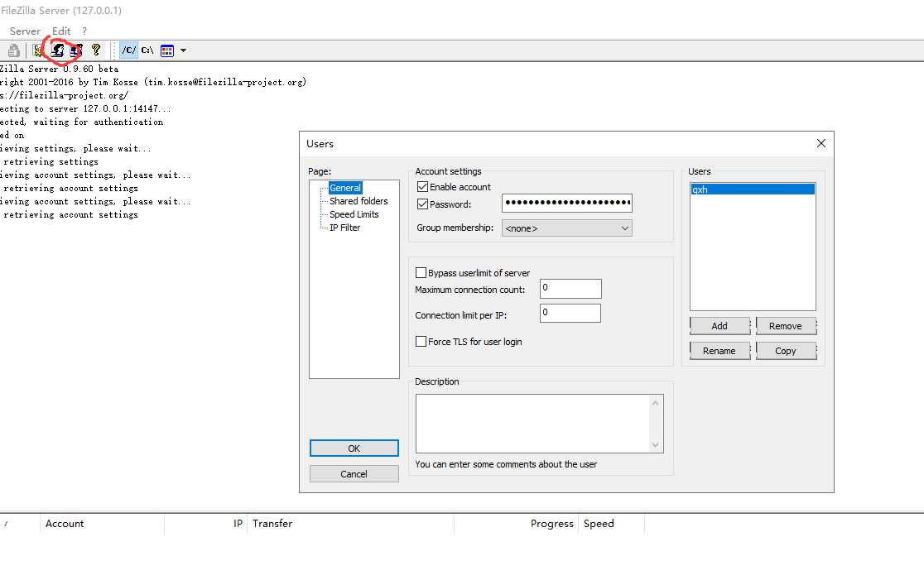Click inside the Description text area

point(532,424)
